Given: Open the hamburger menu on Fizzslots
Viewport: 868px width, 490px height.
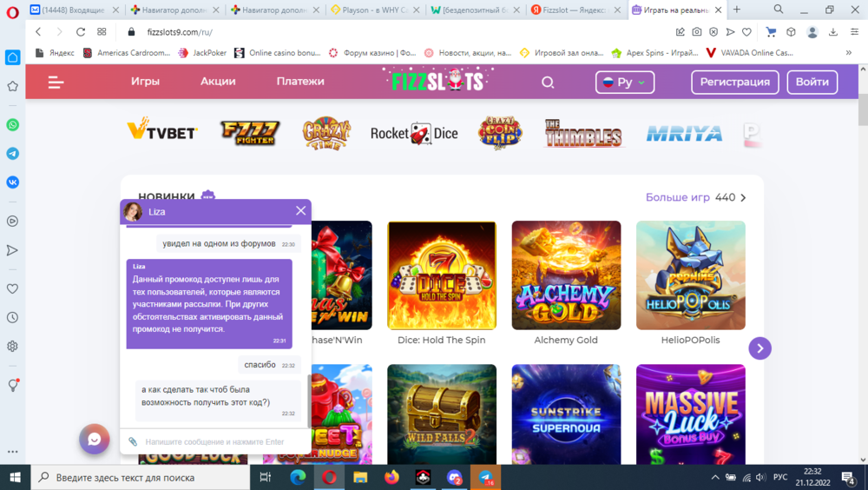Looking at the screenshot, I should coord(56,83).
